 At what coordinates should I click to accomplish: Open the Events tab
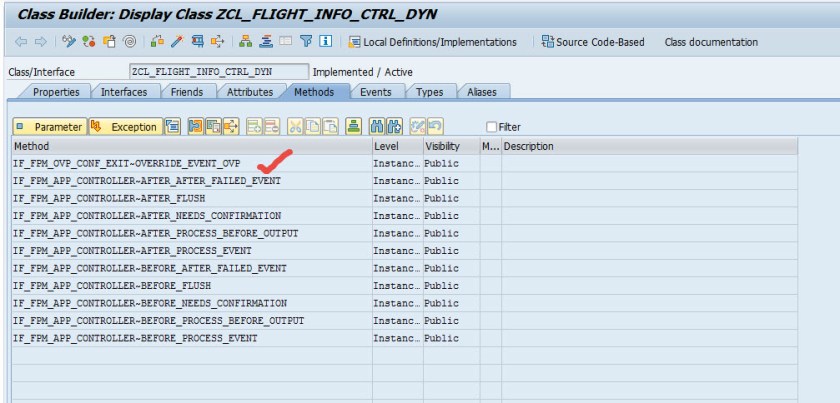376,92
